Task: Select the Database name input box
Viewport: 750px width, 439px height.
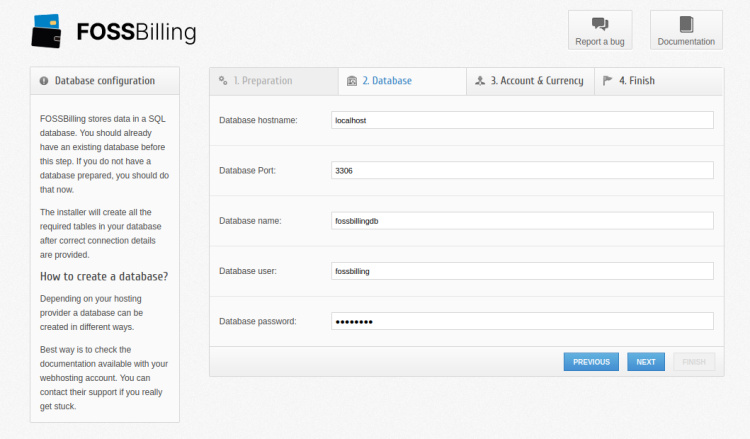Action: (x=521, y=221)
